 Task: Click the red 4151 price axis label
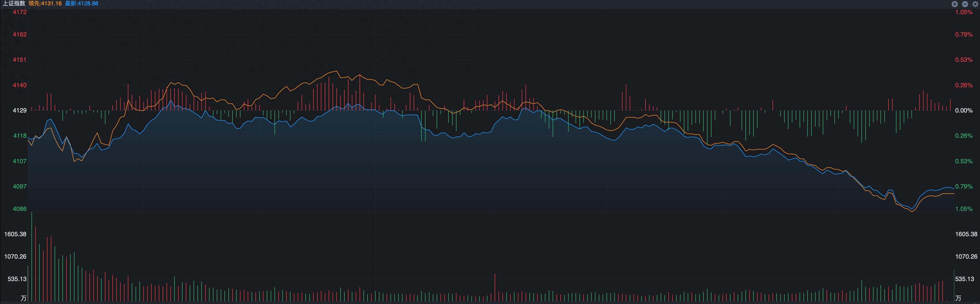19,60
